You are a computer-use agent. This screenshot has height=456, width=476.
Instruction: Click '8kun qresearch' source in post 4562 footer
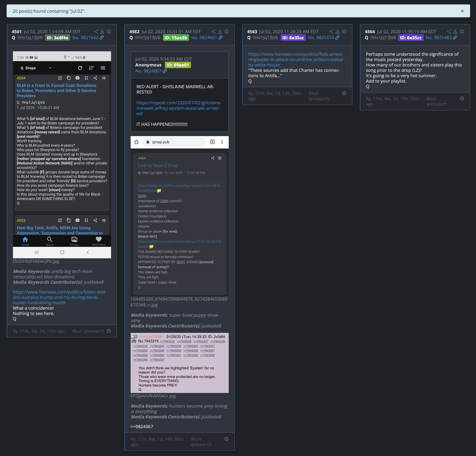(x=201, y=442)
